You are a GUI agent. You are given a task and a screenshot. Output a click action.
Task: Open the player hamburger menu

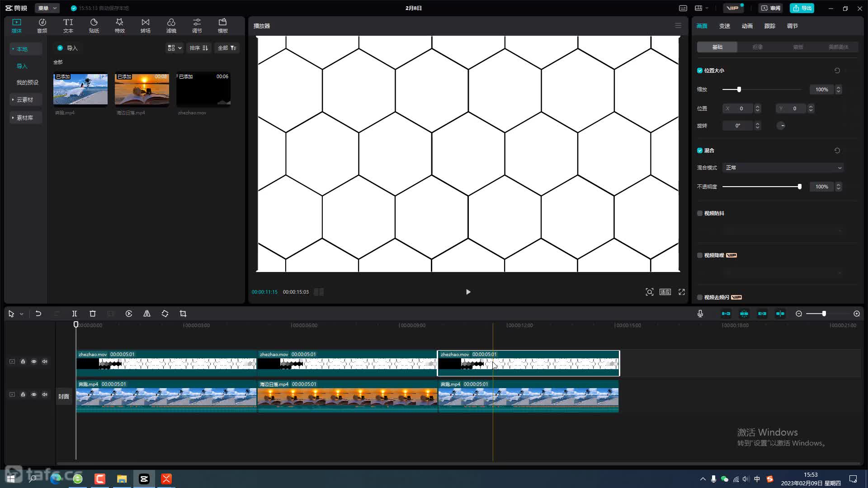[678, 26]
